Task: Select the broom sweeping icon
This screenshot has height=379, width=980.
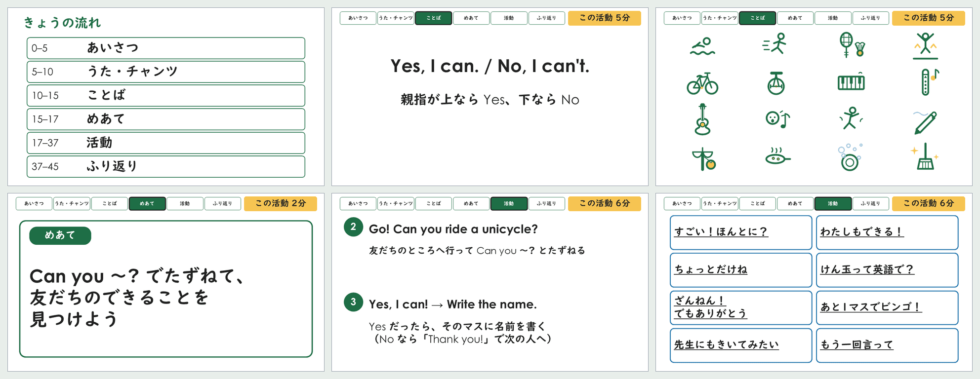Action: (x=925, y=157)
